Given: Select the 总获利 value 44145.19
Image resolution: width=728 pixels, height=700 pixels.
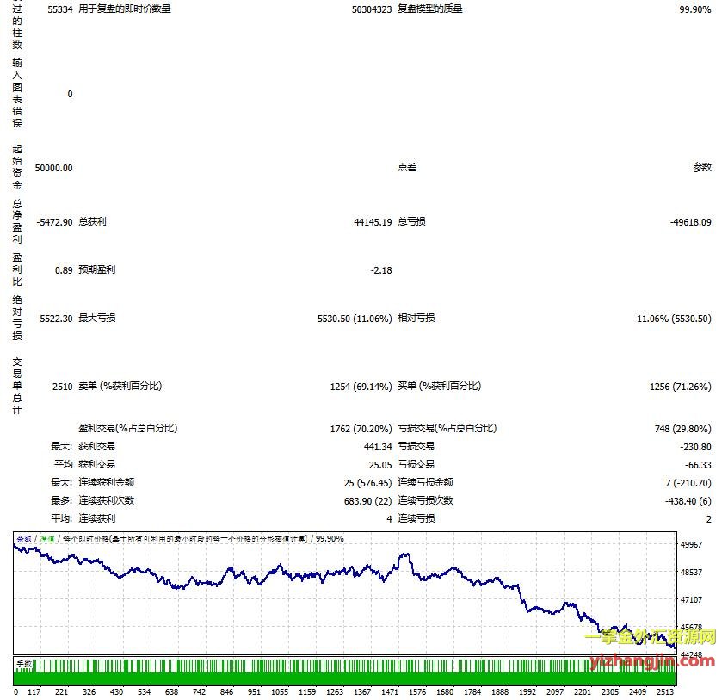Looking at the screenshot, I should pos(372,222).
